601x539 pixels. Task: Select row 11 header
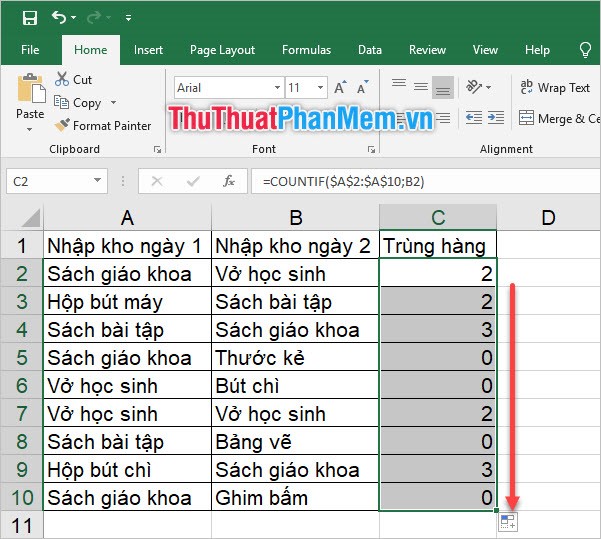[22, 525]
